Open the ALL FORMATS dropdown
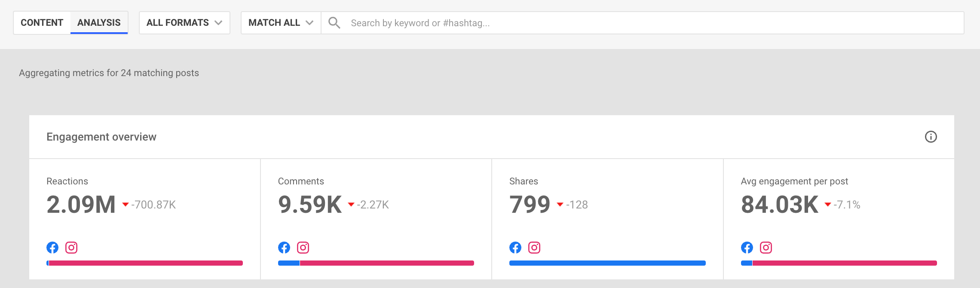The image size is (980, 288). 184,23
